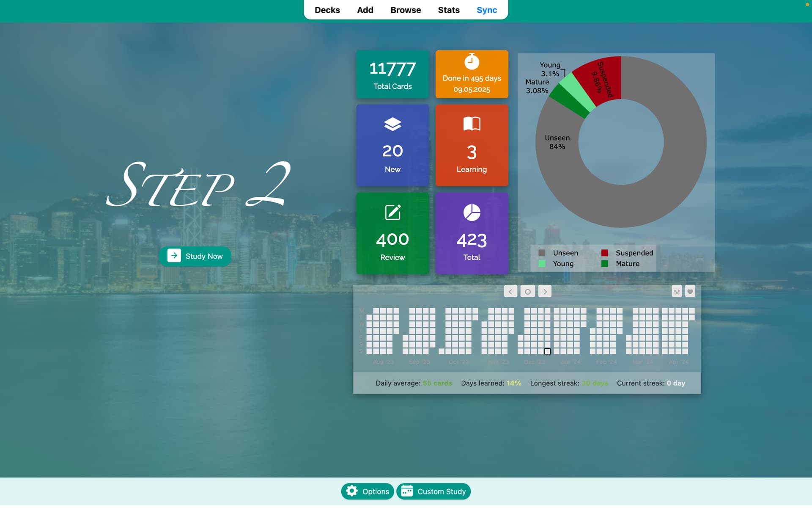Click 'Days learned: 14%' stat
The width and height of the screenshot is (812, 508).
click(x=491, y=383)
